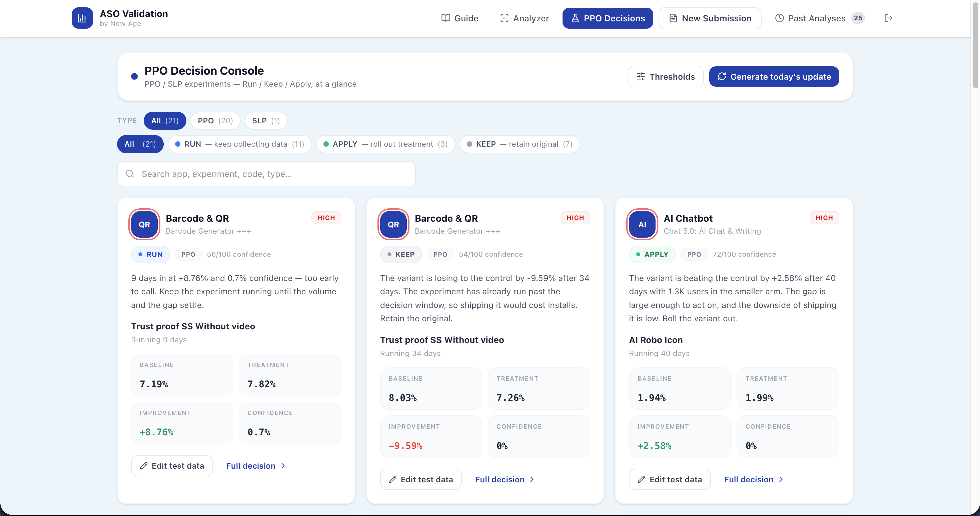Filter type by PPO (20)
This screenshot has width=980, height=516.
click(215, 121)
